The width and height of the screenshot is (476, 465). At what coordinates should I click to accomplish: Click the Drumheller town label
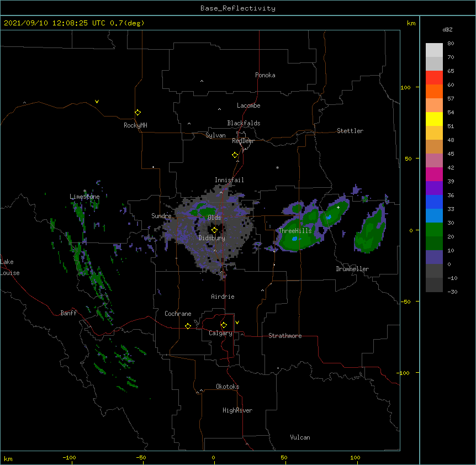click(352, 269)
